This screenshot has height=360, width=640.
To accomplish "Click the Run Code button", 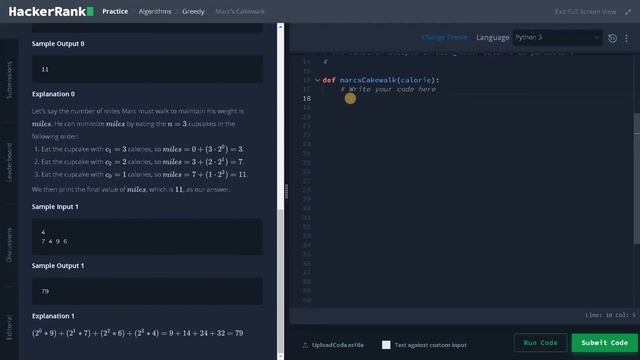I will pyautogui.click(x=540, y=342).
